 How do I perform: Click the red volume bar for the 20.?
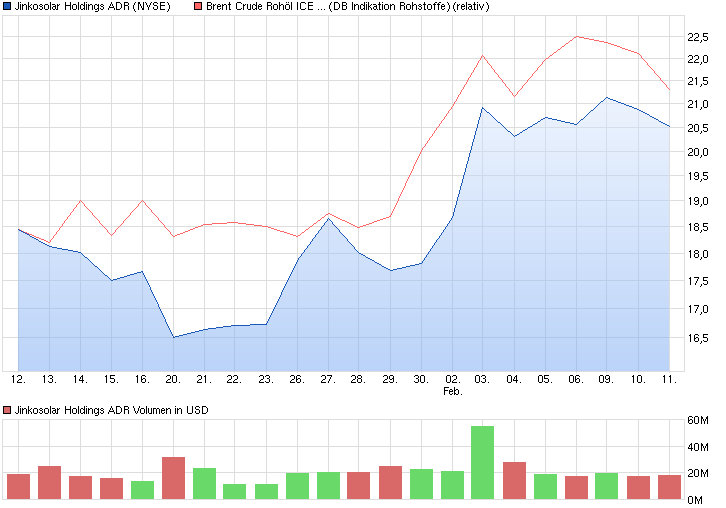click(174, 478)
